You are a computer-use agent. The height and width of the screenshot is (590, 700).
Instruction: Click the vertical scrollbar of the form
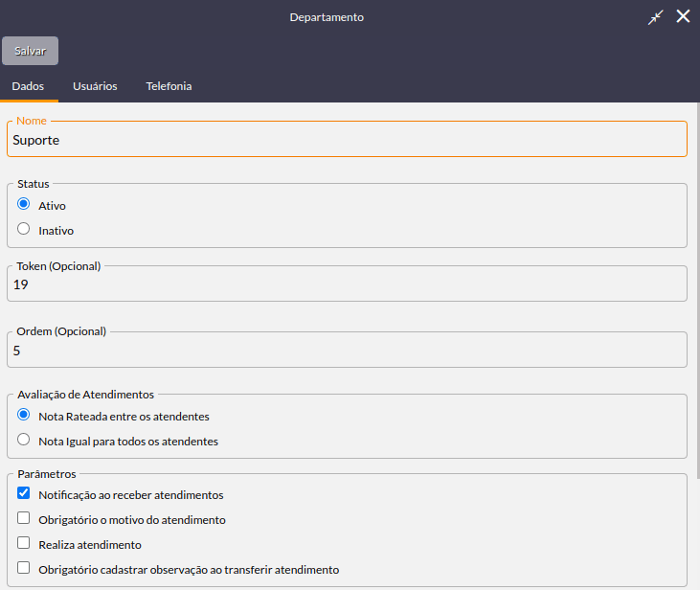pyautogui.click(x=698, y=290)
